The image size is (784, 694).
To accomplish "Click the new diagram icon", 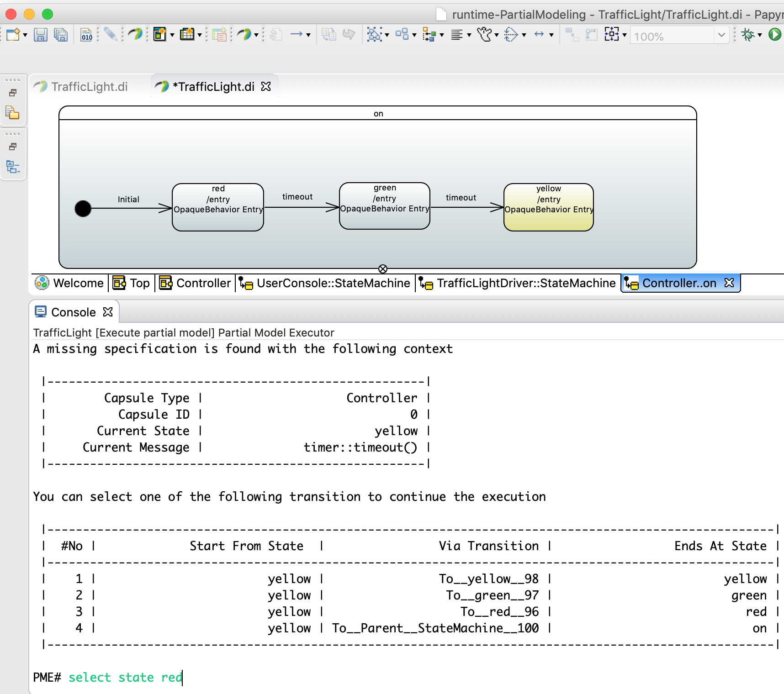I will [x=159, y=34].
